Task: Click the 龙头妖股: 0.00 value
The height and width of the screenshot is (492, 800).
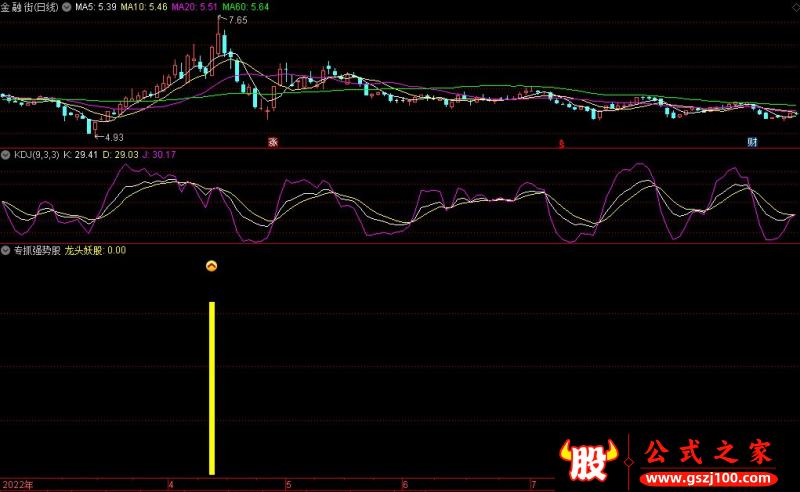Action: tap(95, 250)
